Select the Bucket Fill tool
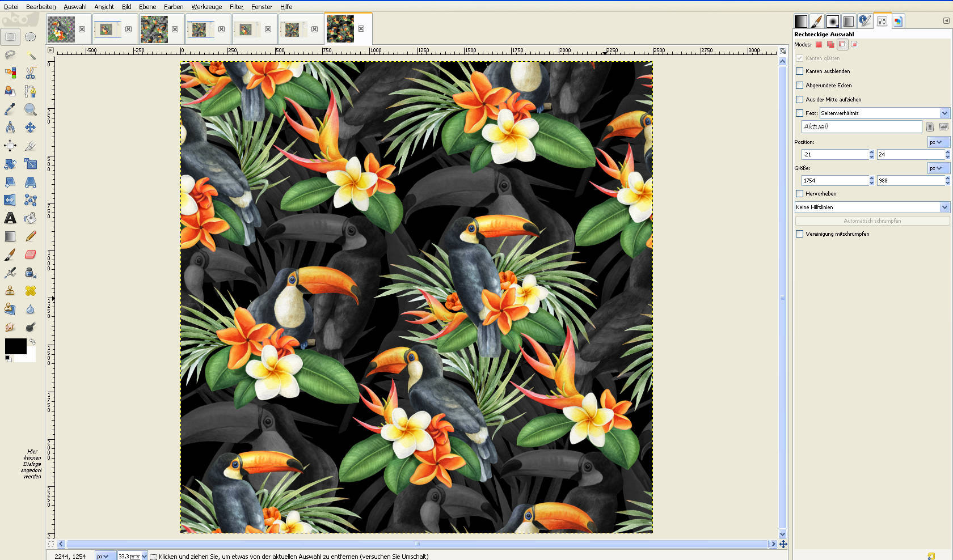953x560 pixels. [x=31, y=218]
